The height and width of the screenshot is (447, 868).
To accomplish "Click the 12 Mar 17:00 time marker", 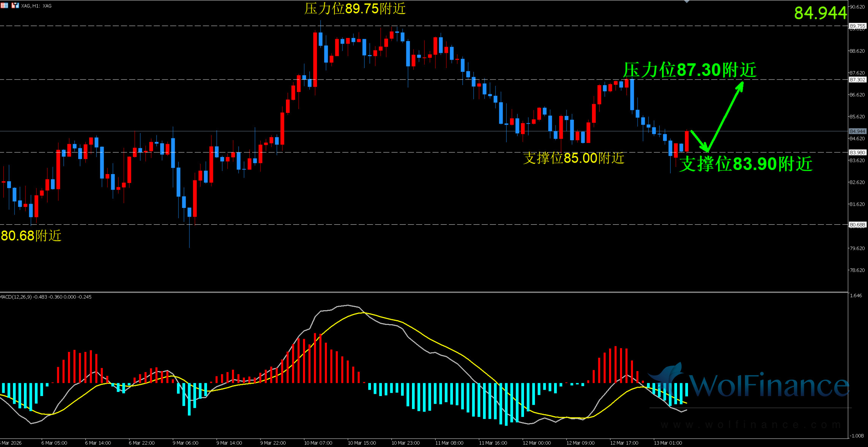I will pos(624,443).
